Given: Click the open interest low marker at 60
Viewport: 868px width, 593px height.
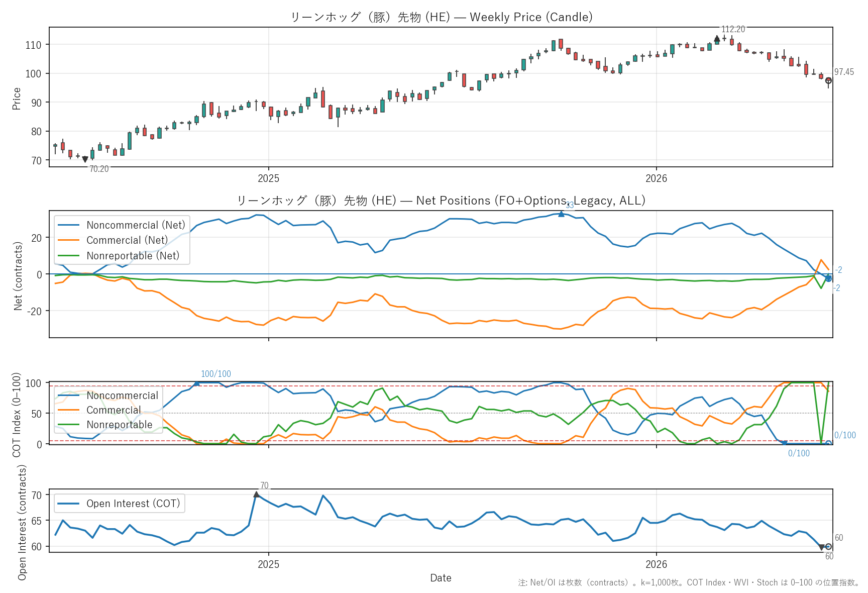Looking at the screenshot, I should 822,547.
